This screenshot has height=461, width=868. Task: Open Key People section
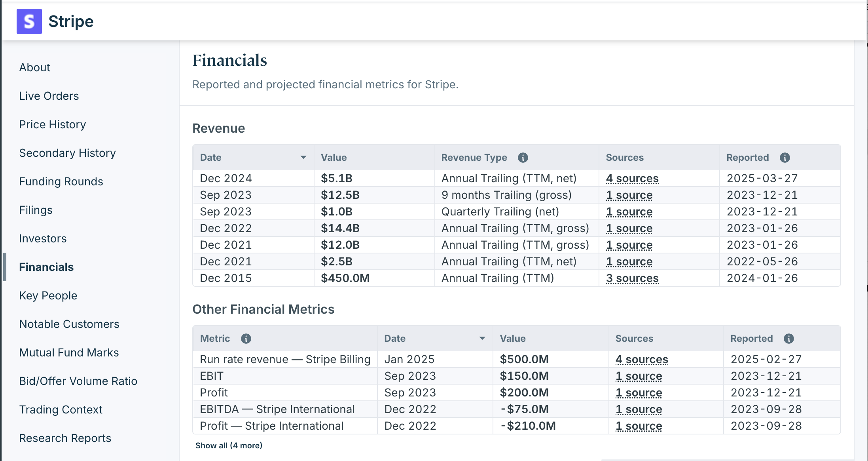pos(48,295)
